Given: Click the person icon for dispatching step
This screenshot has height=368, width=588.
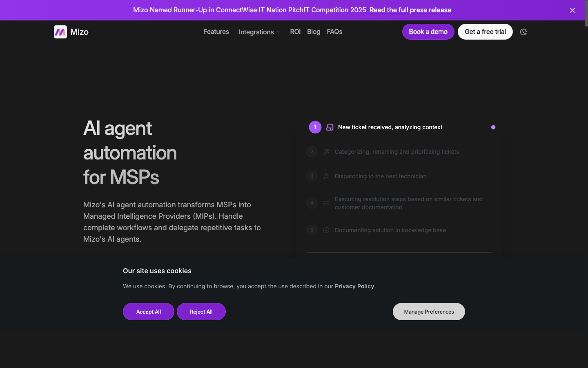Looking at the screenshot, I should coord(326,176).
